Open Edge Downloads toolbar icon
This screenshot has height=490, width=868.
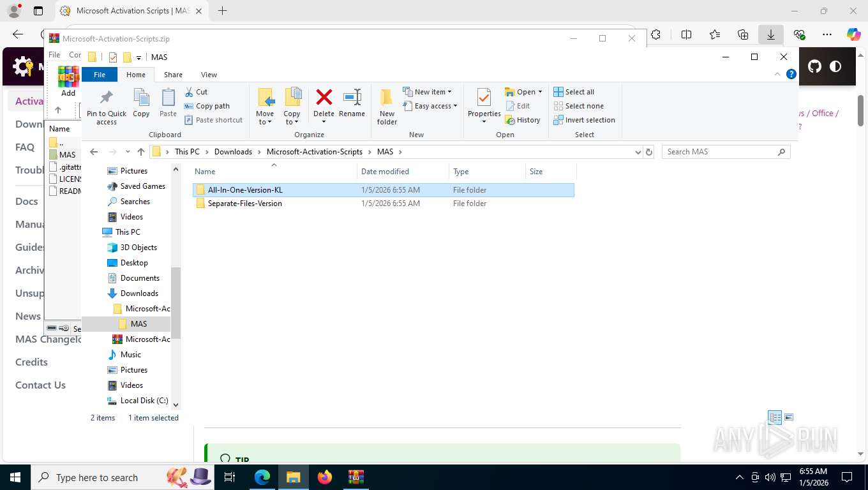pyautogui.click(x=771, y=35)
